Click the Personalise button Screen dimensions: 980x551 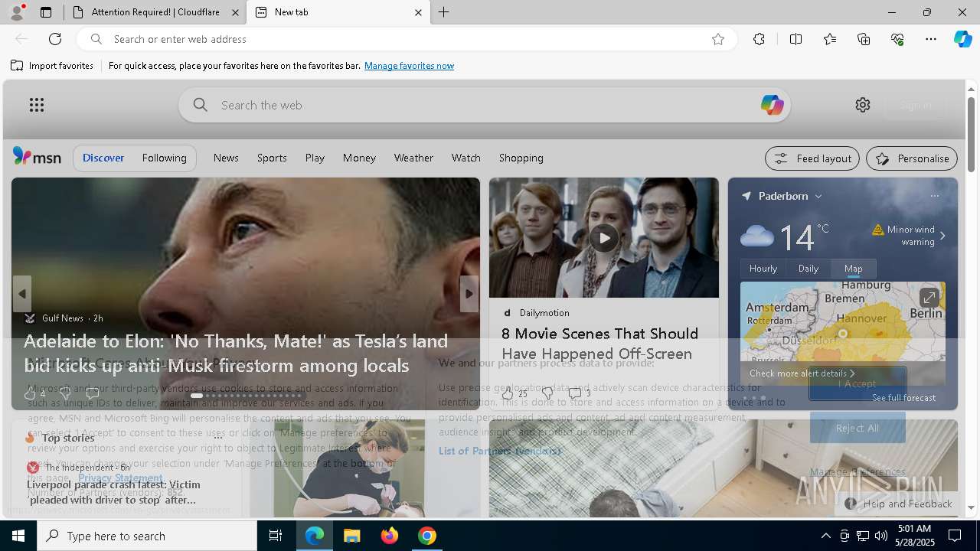[x=912, y=158]
